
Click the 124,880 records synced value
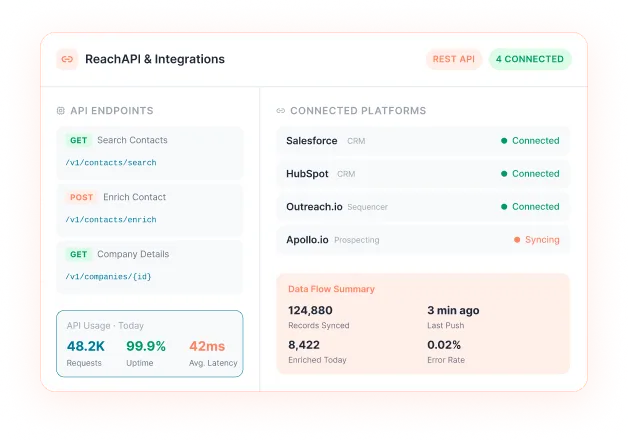(310, 311)
